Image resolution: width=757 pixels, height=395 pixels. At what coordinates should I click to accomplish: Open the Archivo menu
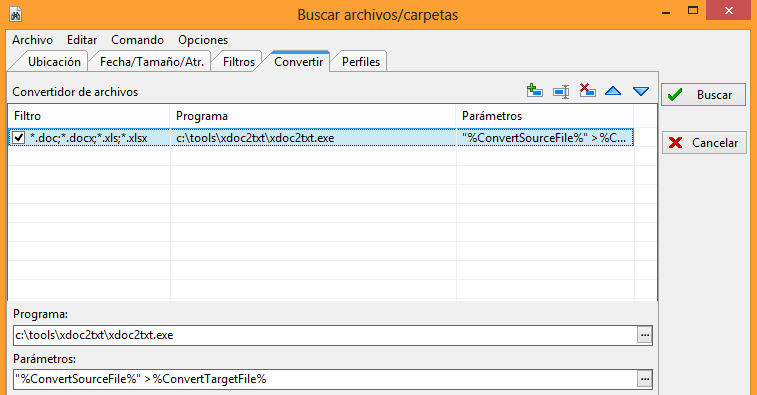point(32,40)
